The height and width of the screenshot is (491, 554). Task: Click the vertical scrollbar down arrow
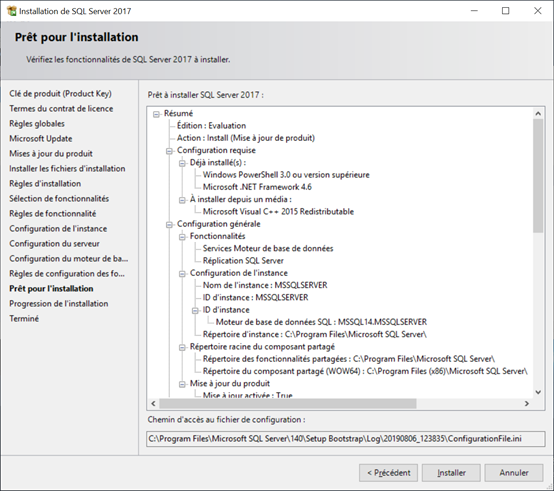point(538,392)
